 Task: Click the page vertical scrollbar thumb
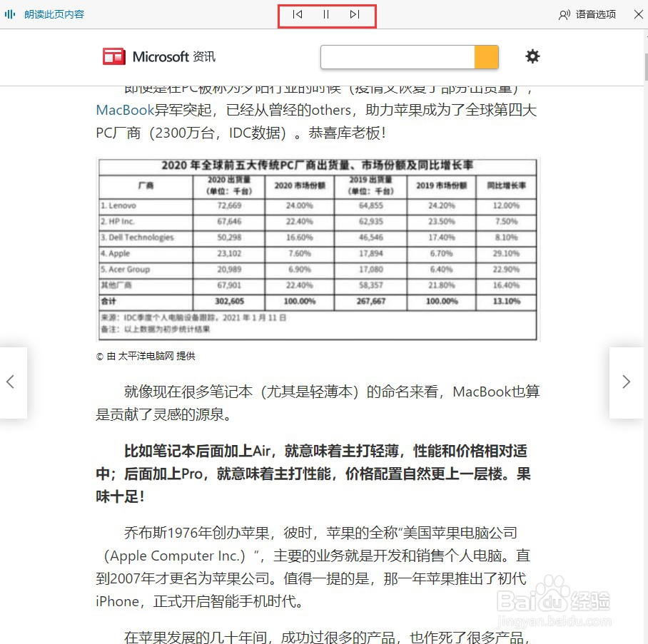pyautogui.click(x=646, y=66)
